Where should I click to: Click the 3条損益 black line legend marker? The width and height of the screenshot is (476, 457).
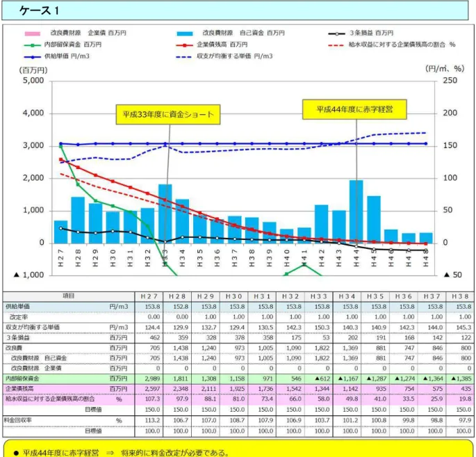click(336, 33)
